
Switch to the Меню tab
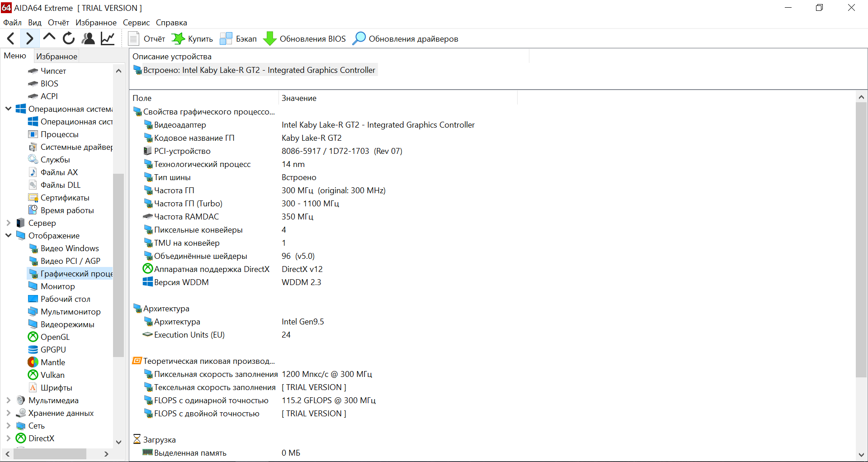pyautogui.click(x=15, y=56)
